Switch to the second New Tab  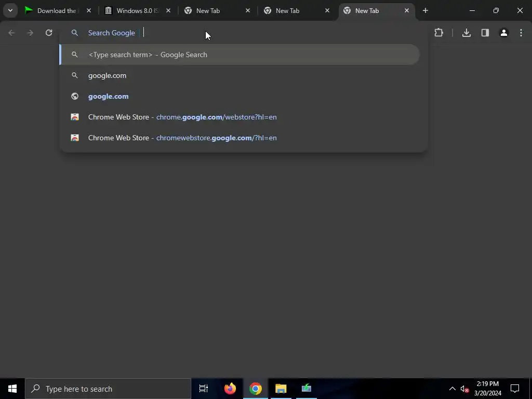click(287, 10)
